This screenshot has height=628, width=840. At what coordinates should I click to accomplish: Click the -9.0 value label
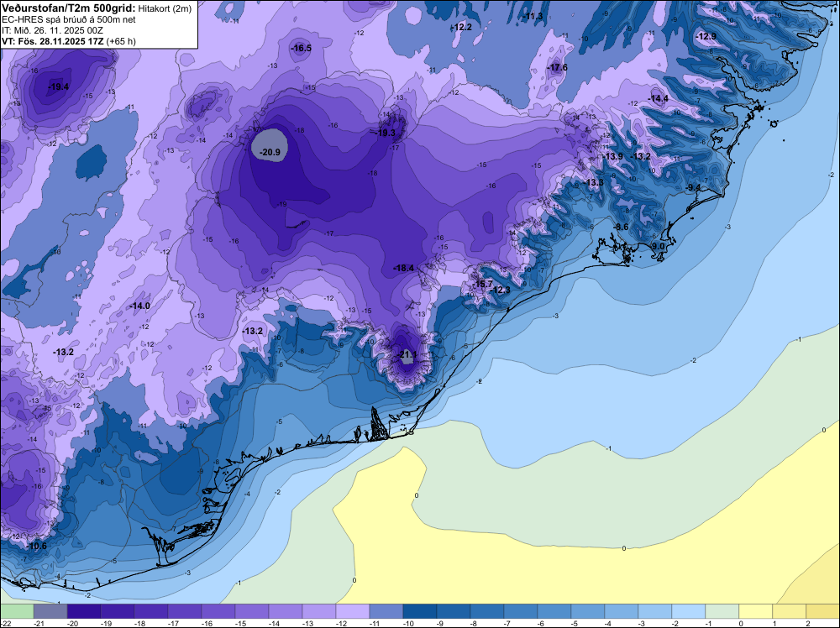(658, 246)
